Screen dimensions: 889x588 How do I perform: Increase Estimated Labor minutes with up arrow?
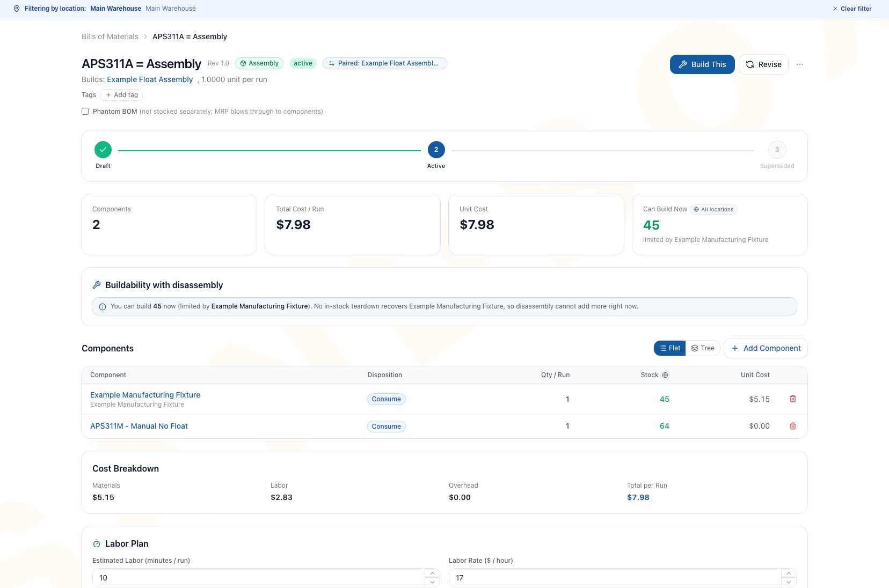click(432, 574)
